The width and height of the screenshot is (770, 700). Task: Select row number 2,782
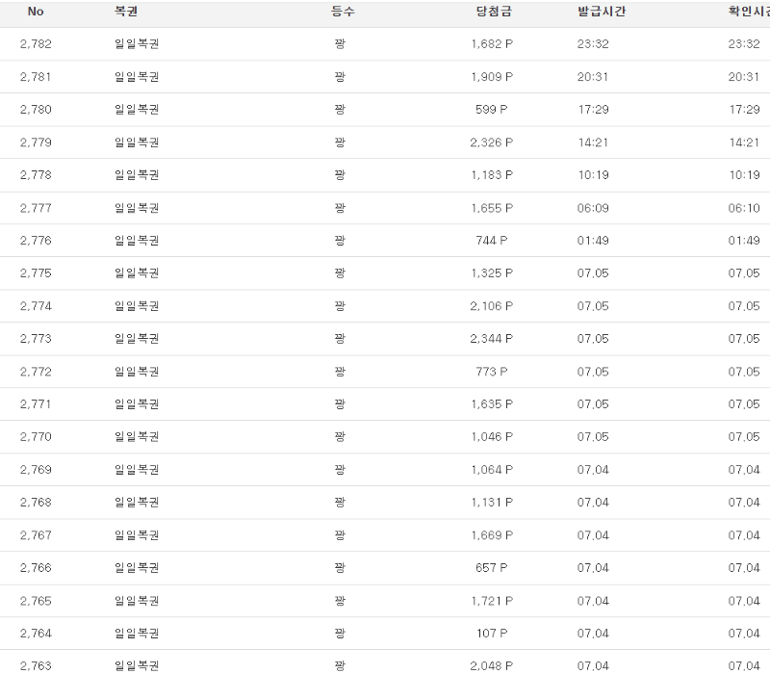(x=36, y=44)
